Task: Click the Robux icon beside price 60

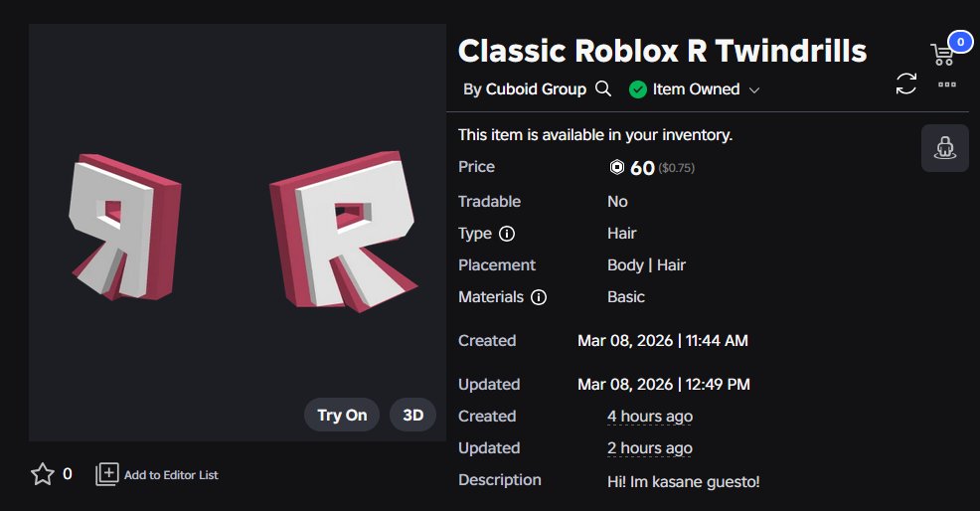Action: tap(617, 167)
